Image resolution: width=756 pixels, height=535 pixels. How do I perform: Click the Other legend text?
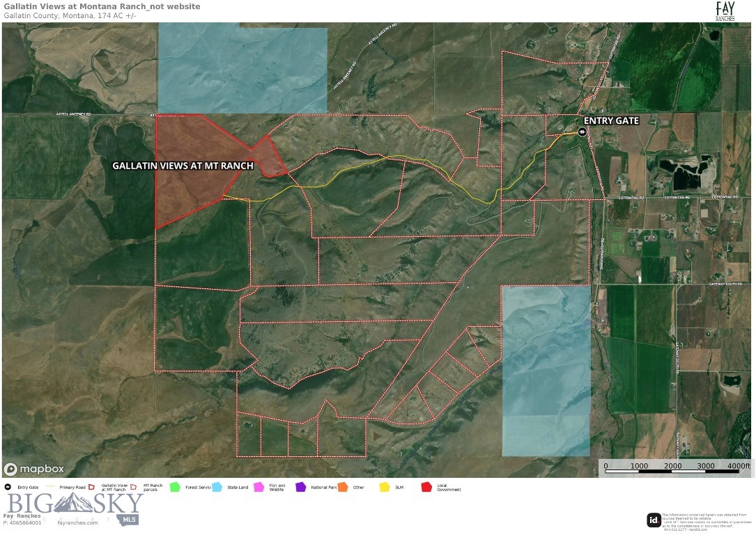(x=359, y=488)
